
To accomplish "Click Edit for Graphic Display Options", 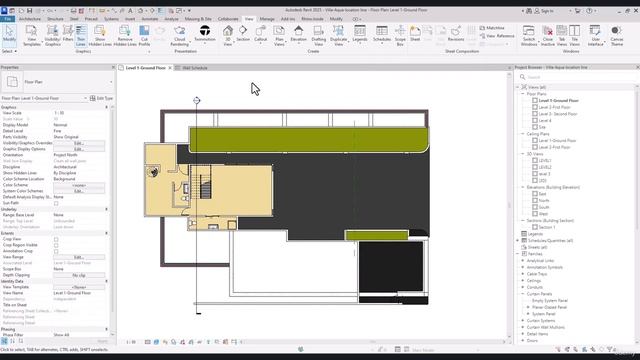I will coord(79,149).
